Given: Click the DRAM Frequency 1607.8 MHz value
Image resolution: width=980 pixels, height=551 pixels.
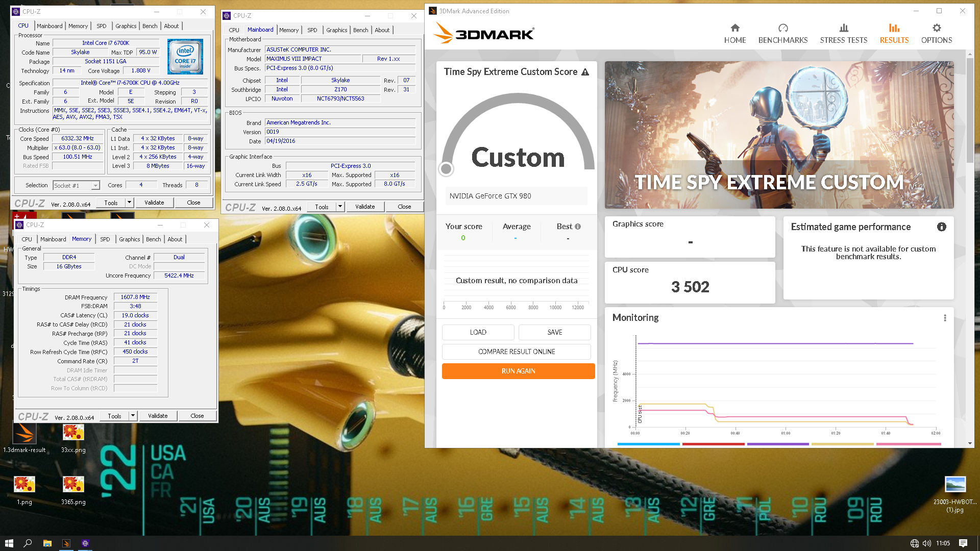Looking at the screenshot, I should (x=135, y=297).
